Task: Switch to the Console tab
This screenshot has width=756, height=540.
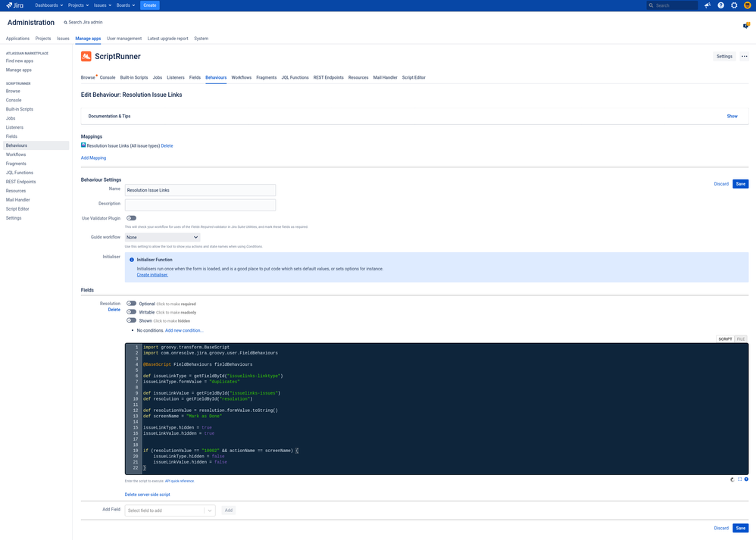Action: [x=108, y=76]
